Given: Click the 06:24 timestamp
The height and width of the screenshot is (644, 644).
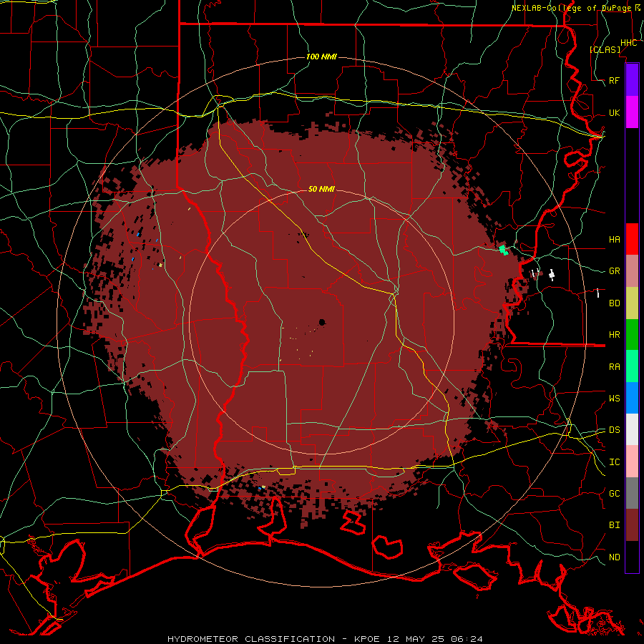Looking at the screenshot, I should tap(466, 639).
